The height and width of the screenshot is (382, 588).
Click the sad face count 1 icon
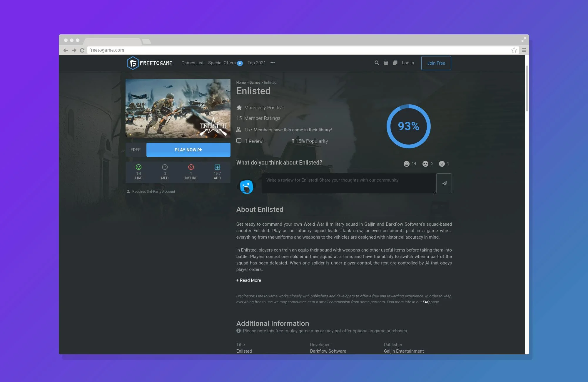click(442, 164)
